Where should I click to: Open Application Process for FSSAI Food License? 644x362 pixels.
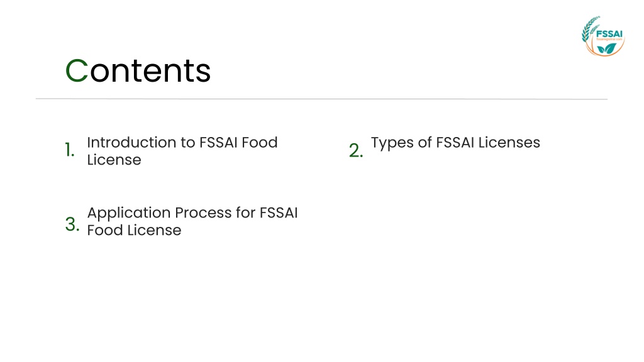point(192,221)
